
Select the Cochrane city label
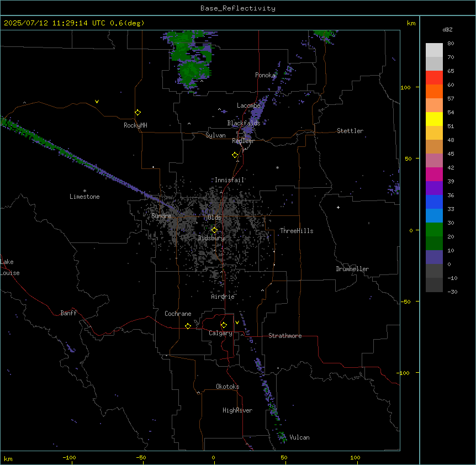pyautogui.click(x=178, y=314)
